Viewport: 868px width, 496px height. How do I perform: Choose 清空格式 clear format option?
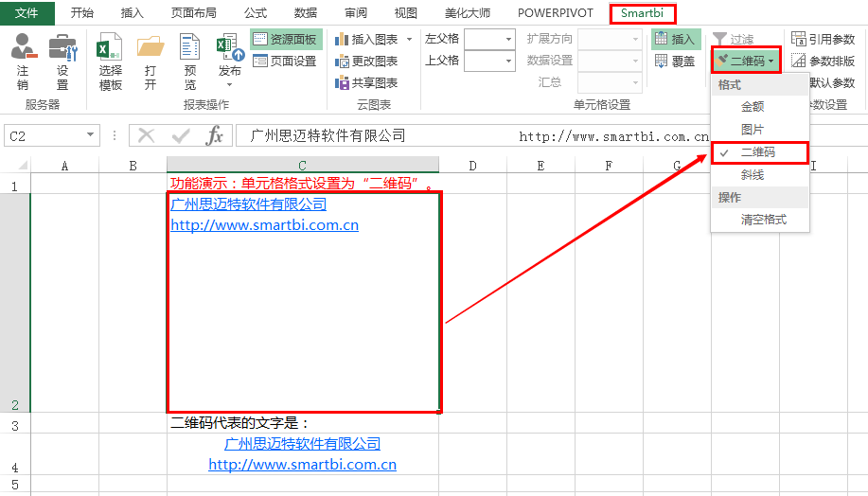[x=759, y=220]
